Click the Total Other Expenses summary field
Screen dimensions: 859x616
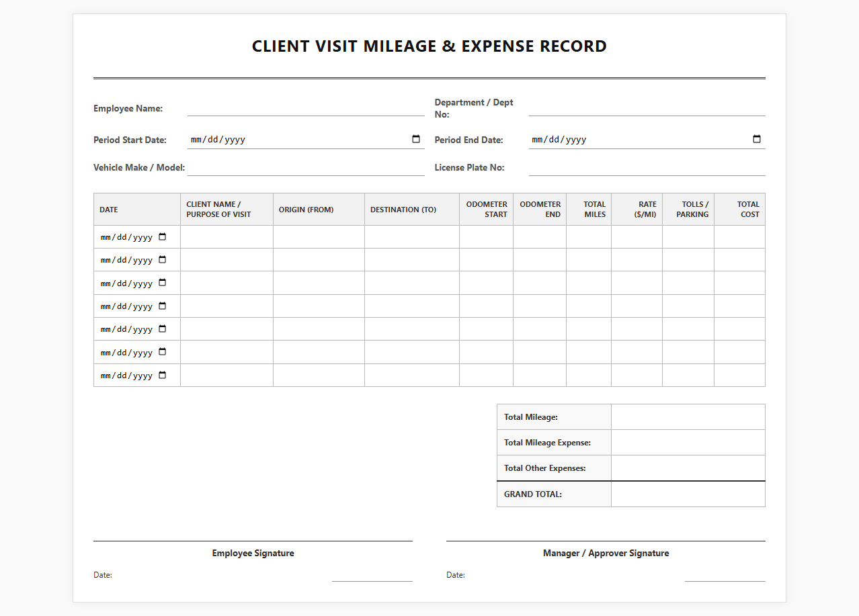pyautogui.click(x=688, y=468)
